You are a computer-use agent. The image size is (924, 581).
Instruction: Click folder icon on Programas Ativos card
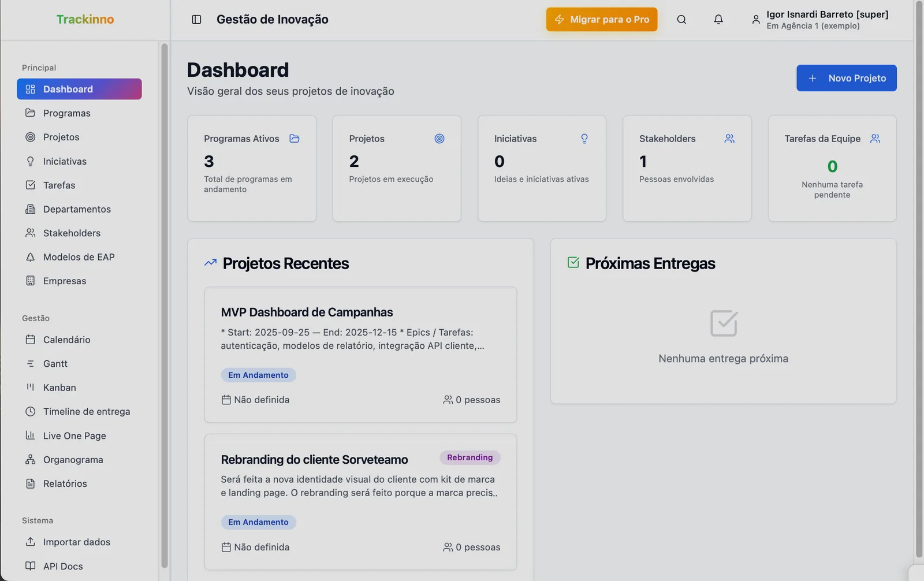pyautogui.click(x=295, y=139)
